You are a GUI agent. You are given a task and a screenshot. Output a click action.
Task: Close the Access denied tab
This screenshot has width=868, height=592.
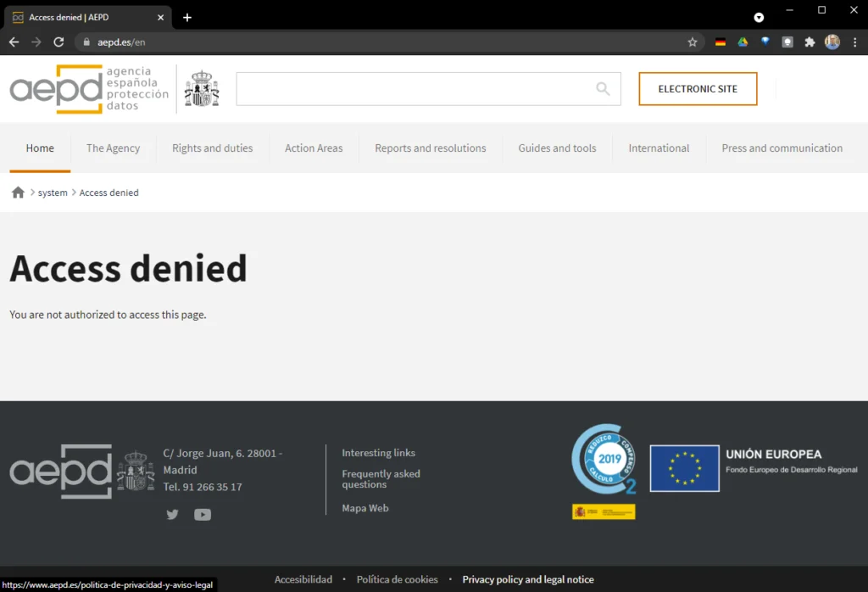160,18
